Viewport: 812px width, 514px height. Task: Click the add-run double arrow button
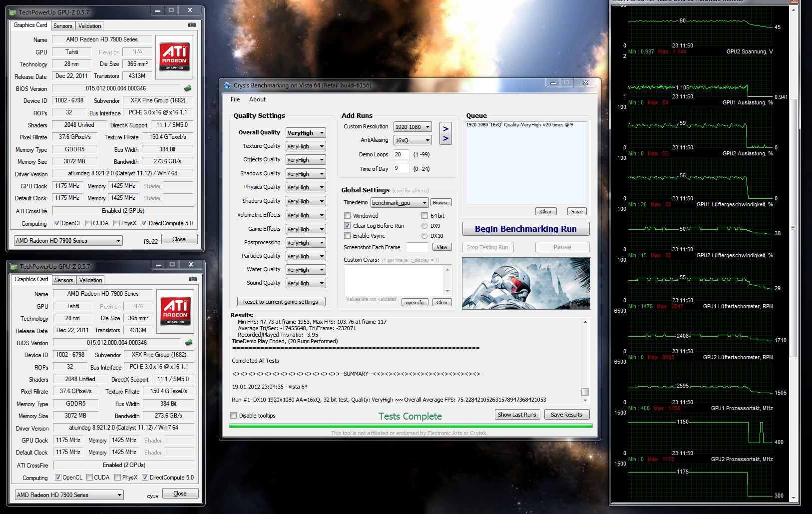coord(445,134)
